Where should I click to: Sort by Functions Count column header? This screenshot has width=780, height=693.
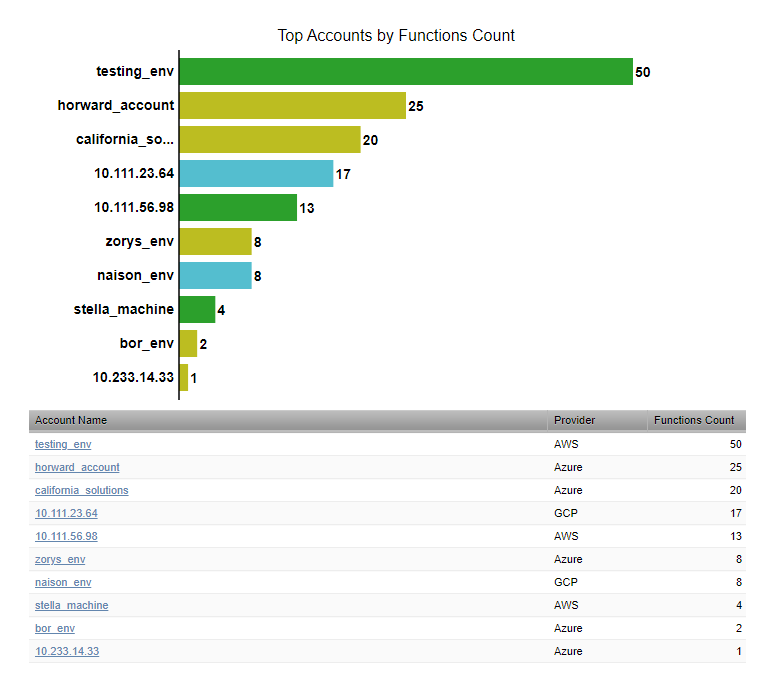click(x=696, y=420)
